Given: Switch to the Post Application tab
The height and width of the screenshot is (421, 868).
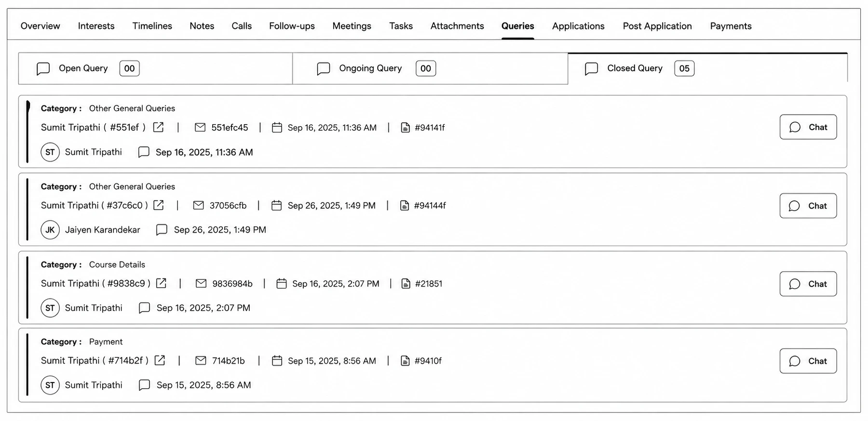Looking at the screenshot, I should (x=657, y=26).
